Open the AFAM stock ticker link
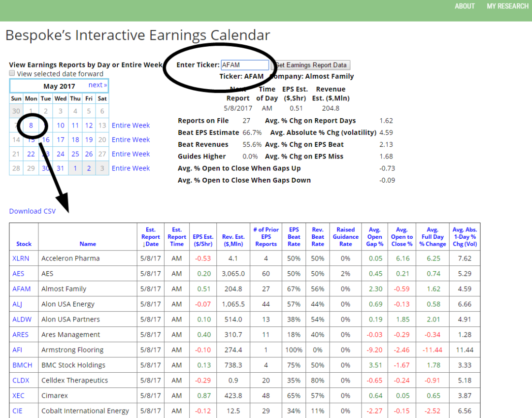This screenshot has height=418, width=532. 21,289
